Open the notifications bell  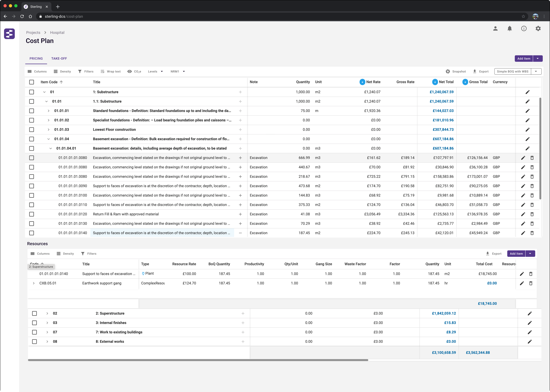(510, 28)
